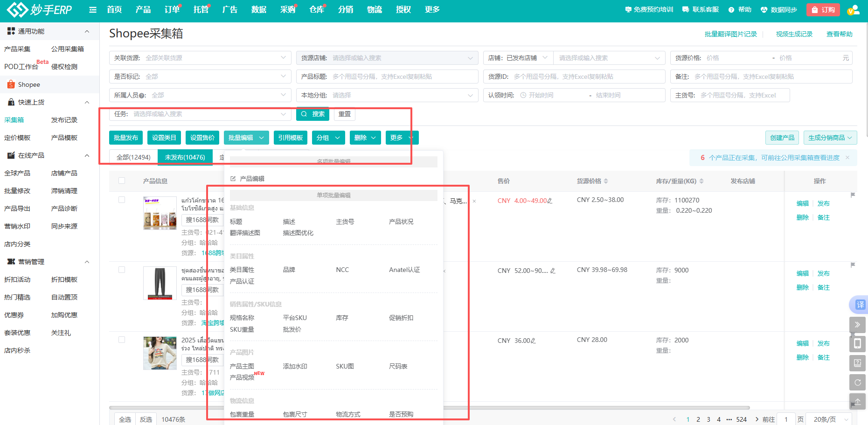Edit price pencil icon next to CNY 36.00
The width and height of the screenshot is (868, 425).
pos(533,341)
